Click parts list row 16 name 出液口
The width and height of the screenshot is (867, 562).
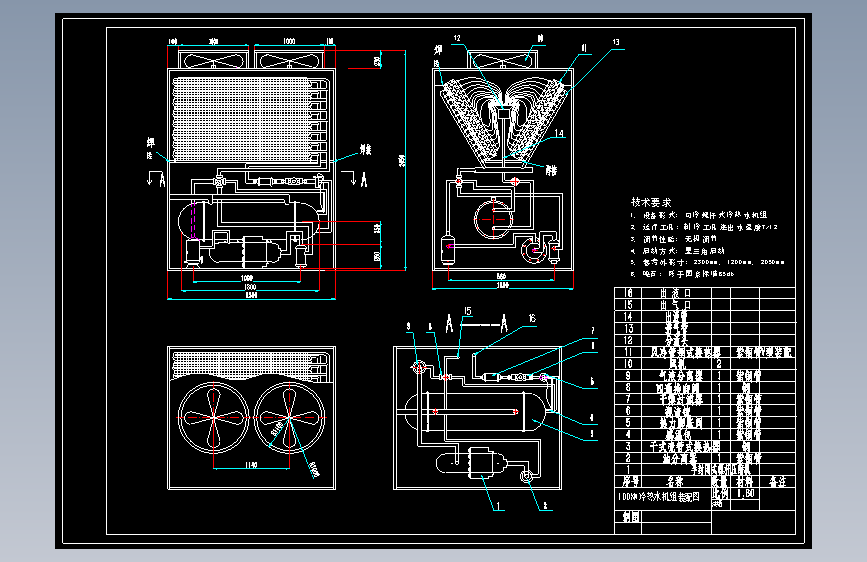tap(676, 293)
